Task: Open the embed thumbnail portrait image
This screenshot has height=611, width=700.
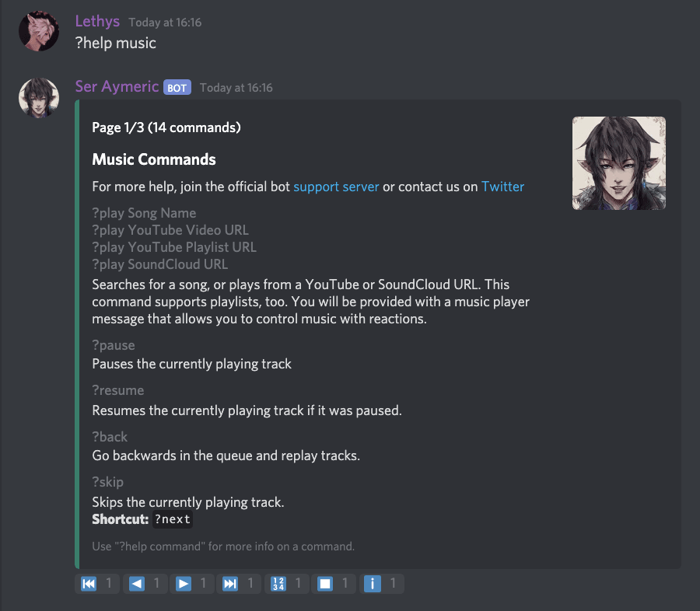Action: (x=618, y=163)
